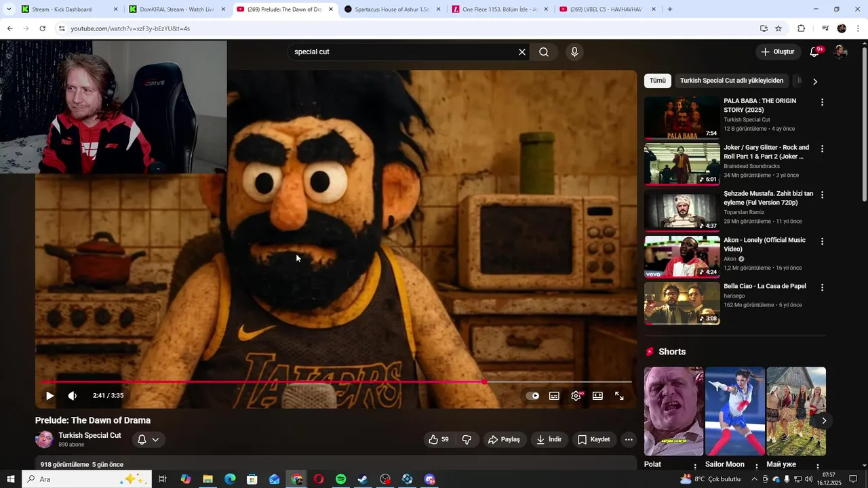Open options for Akon - Lonely video
Viewport: 868px width, 488px height.
tap(822, 241)
